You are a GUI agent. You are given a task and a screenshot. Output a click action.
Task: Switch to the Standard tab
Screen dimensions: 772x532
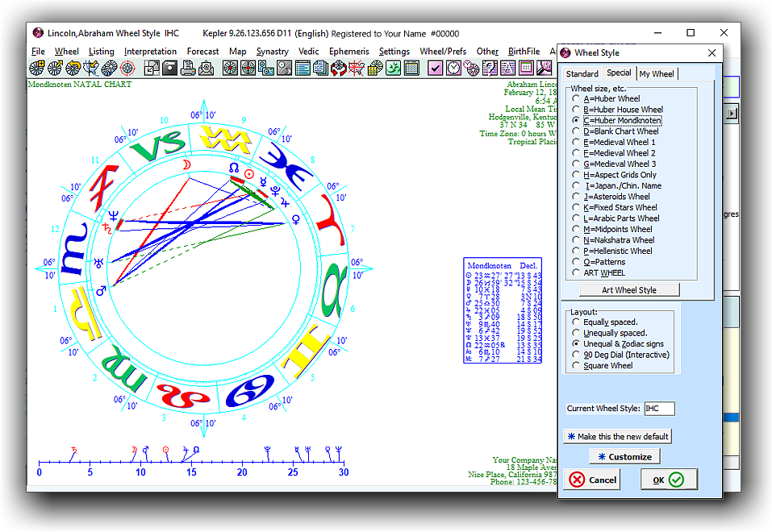[x=582, y=74]
